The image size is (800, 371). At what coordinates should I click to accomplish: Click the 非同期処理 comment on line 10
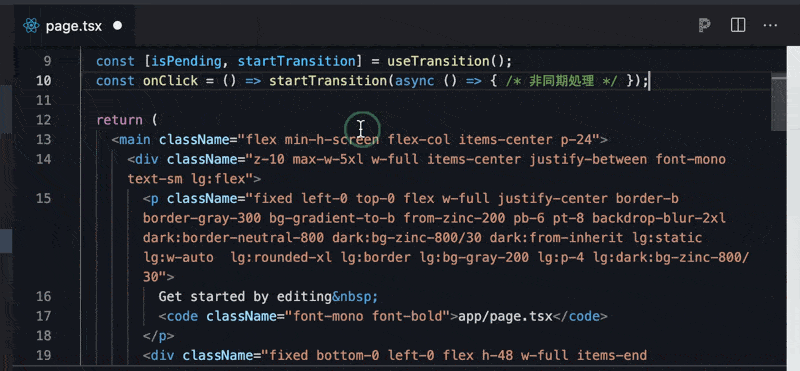coord(562,81)
